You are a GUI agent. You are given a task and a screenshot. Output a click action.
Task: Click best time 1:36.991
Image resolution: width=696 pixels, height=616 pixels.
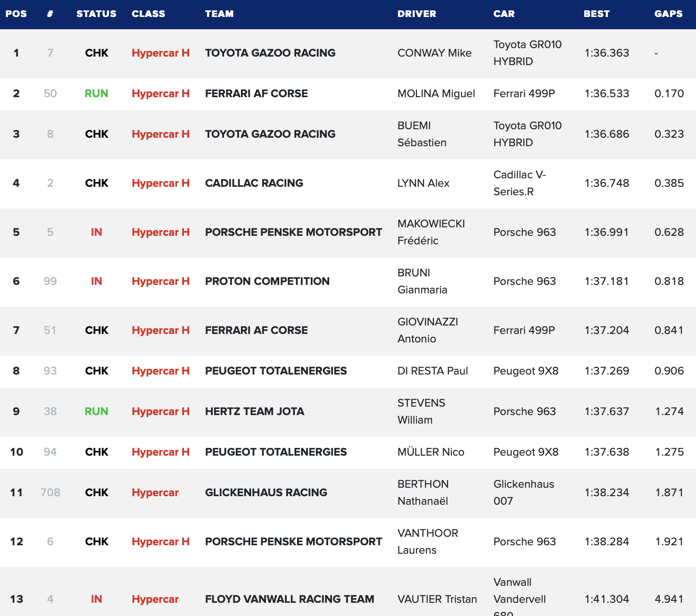607,232
